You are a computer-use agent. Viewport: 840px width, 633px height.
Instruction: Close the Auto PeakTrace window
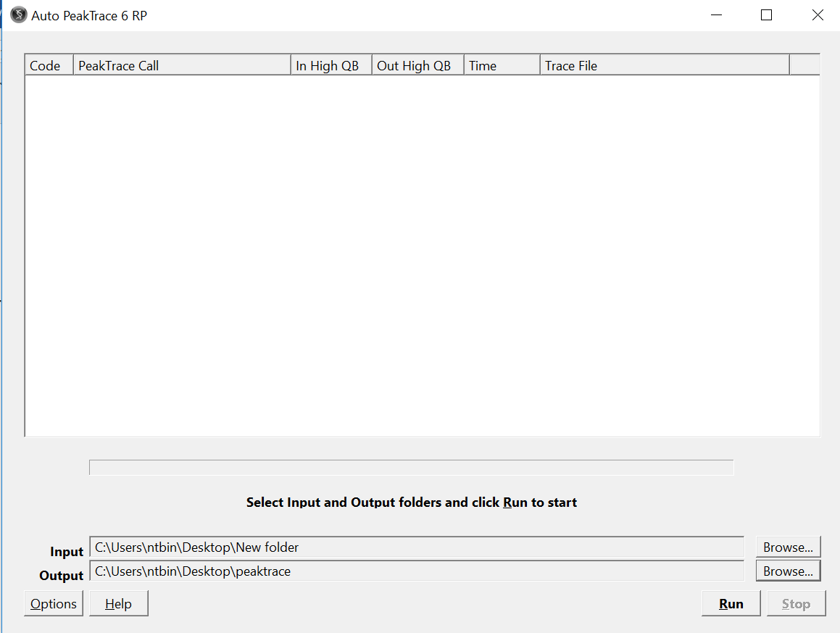[x=818, y=15]
